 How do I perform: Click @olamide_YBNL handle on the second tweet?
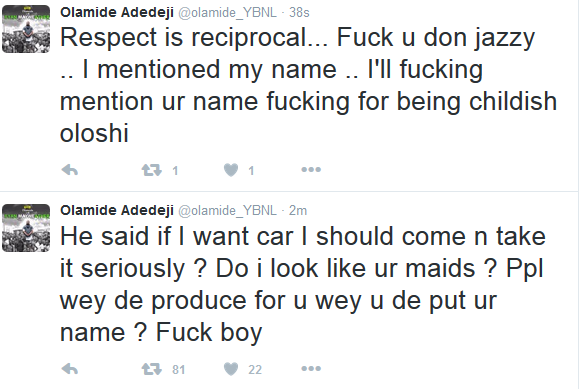pyautogui.click(x=227, y=211)
